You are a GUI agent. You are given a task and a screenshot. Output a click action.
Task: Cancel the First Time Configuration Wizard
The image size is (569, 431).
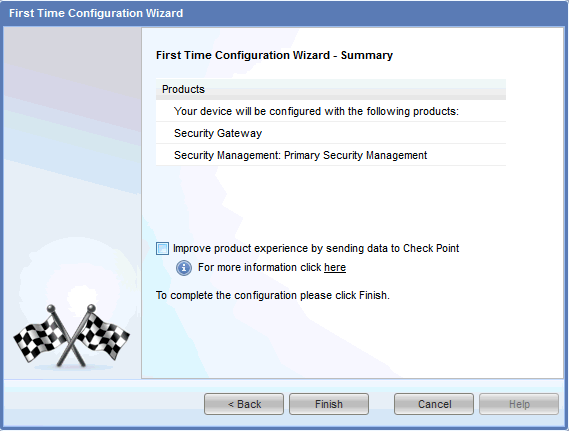[x=434, y=404]
